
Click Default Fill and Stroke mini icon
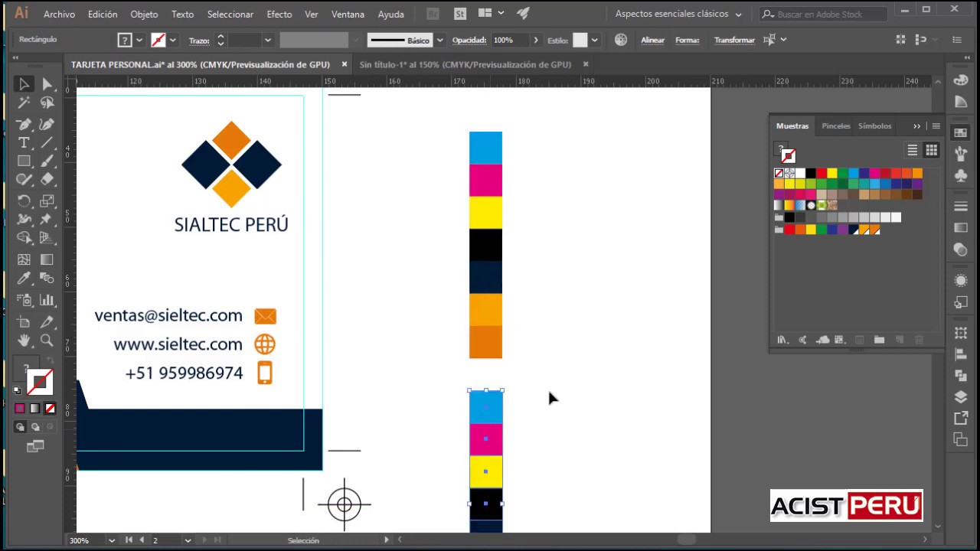[x=18, y=390]
